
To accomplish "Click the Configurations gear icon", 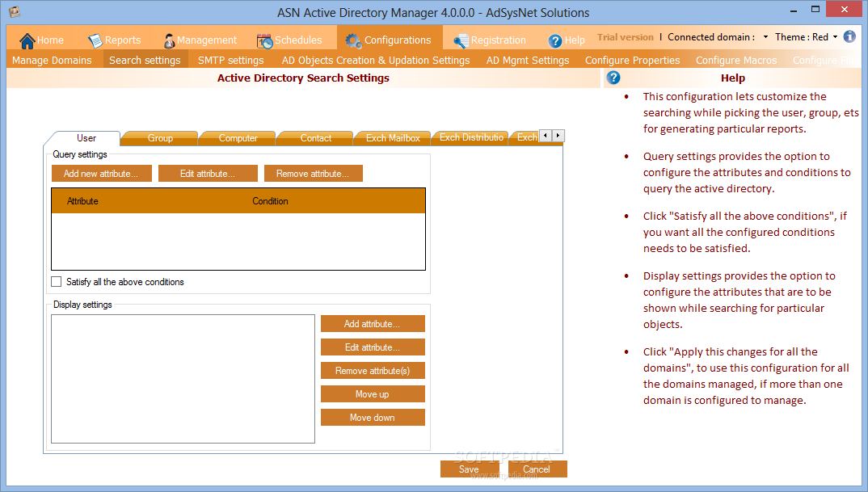I will [353, 40].
